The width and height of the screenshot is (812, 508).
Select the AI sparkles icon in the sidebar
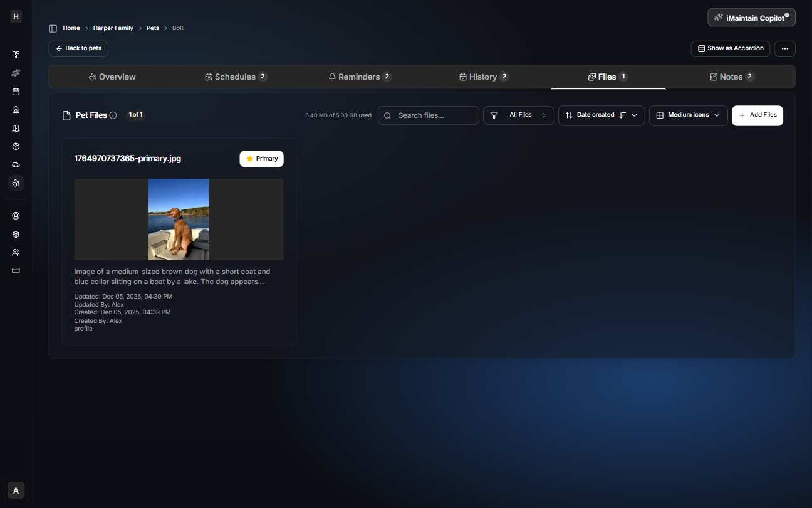[16, 73]
